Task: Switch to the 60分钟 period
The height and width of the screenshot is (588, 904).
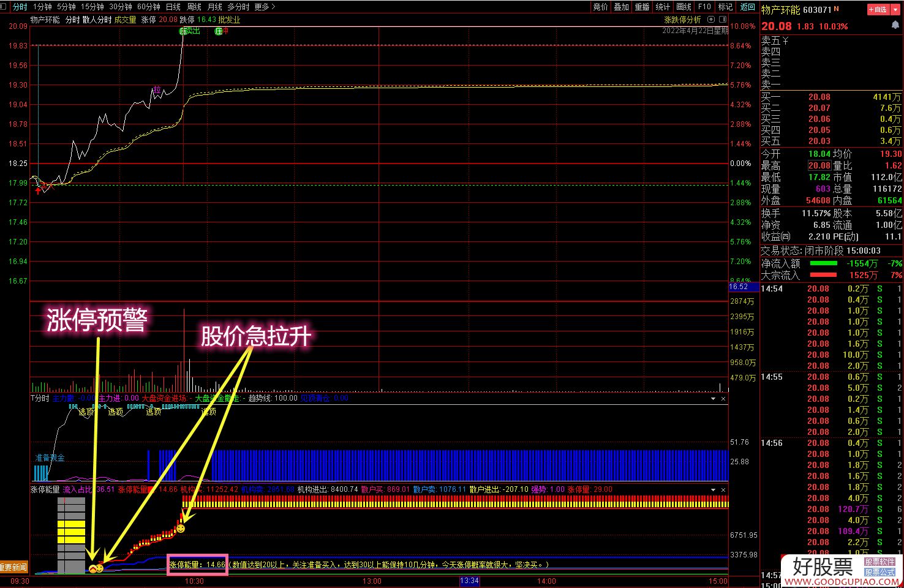Action: click(149, 7)
